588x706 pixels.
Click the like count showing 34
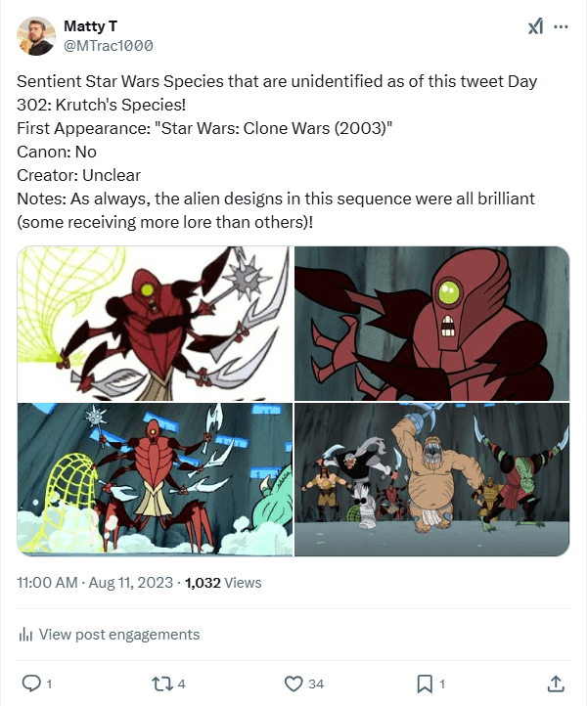point(314,682)
